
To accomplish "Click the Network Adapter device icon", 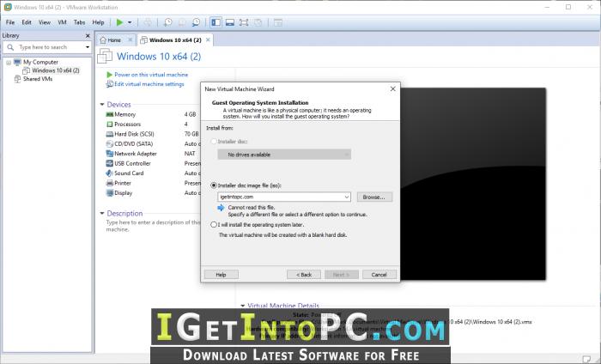I will pos(110,154).
